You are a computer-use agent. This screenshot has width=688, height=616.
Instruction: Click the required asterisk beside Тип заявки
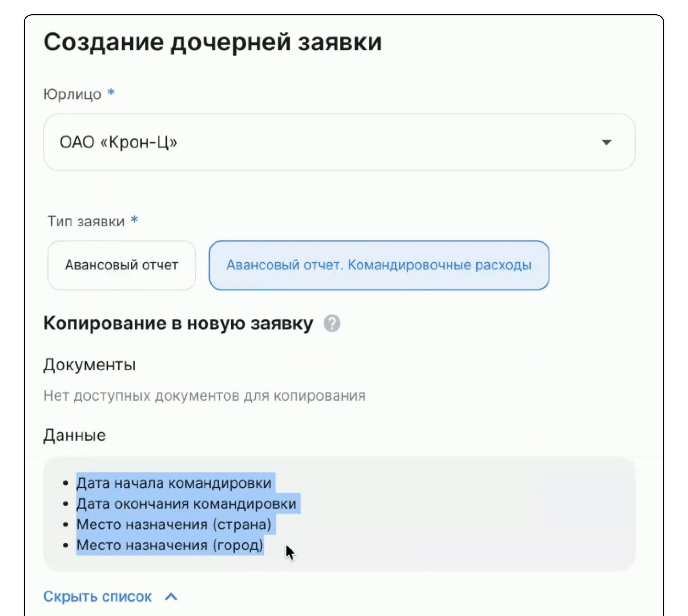134,220
